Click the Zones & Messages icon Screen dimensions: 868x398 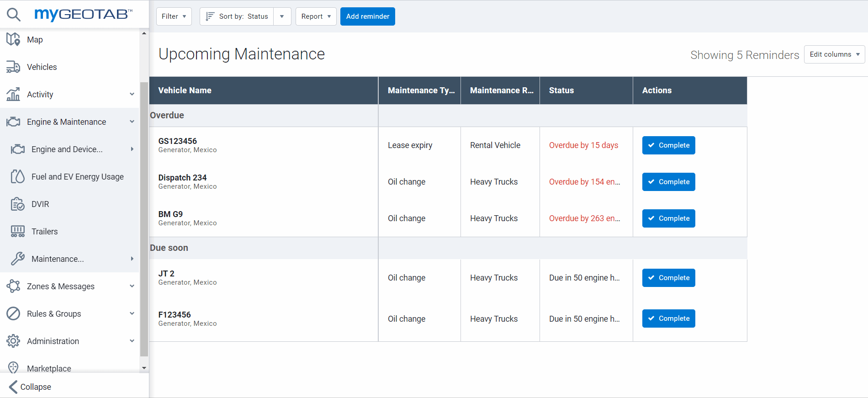(x=13, y=287)
